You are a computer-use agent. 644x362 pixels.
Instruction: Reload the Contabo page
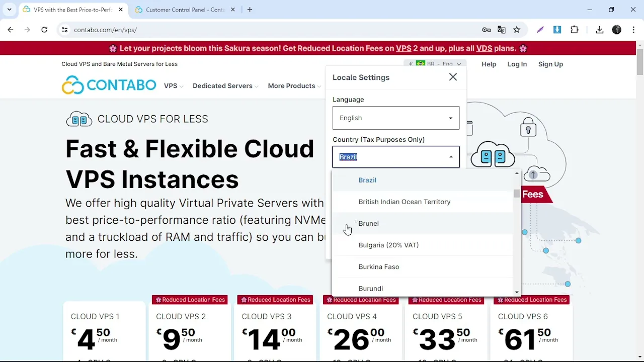pos(44,30)
